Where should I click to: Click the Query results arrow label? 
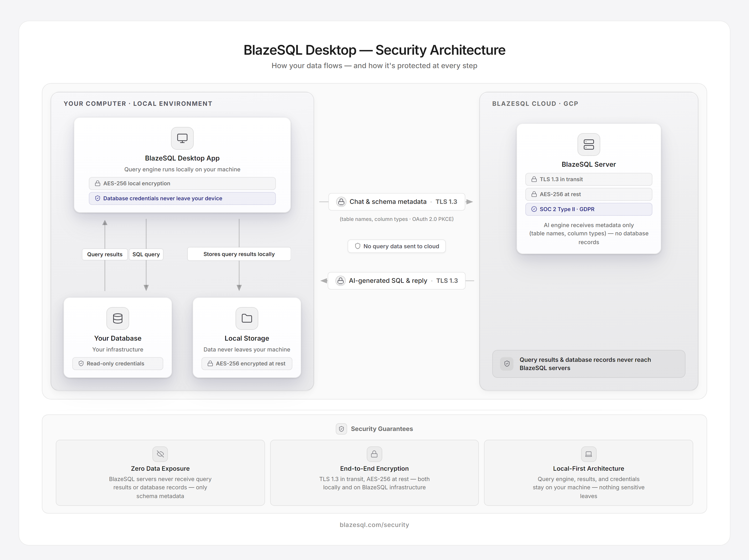[105, 254]
